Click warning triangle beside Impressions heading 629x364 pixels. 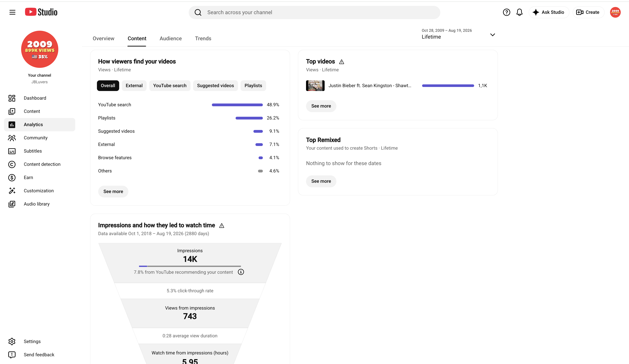pyautogui.click(x=221, y=226)
